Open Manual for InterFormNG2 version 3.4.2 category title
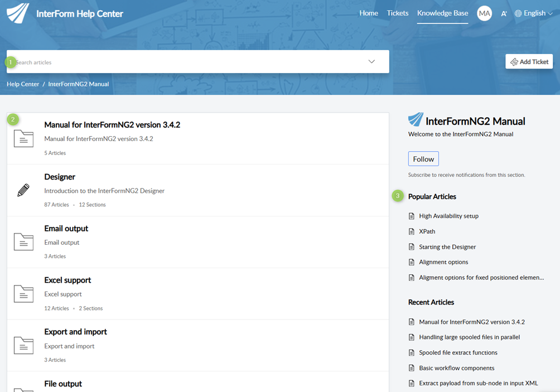The width and height of the screenshot is (560, 392). pos(112,124)
